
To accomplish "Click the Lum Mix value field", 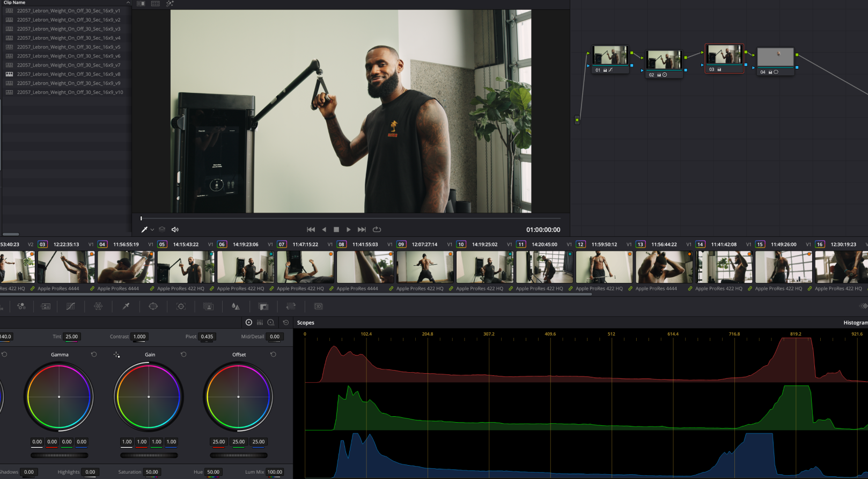I will [x=275, y=472].
